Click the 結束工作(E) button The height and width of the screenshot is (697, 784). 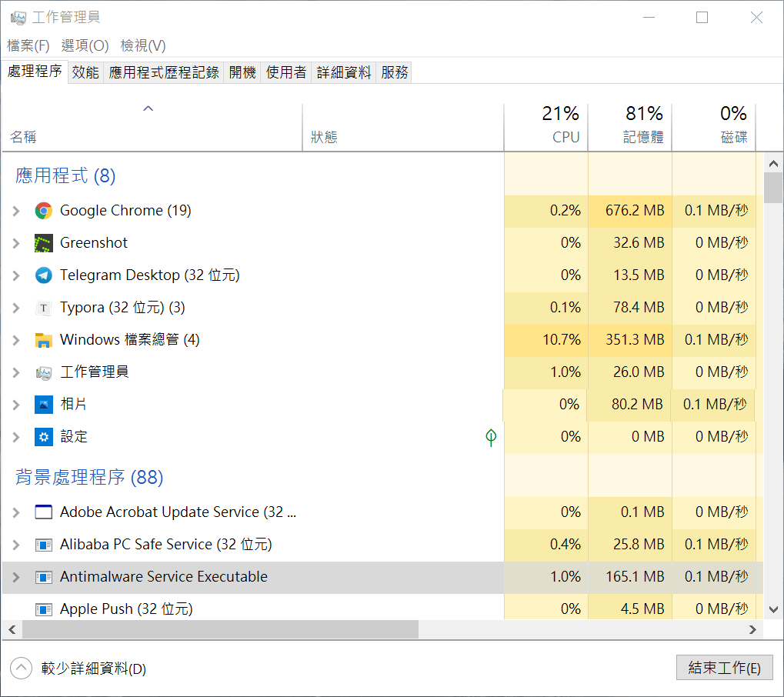click(725, 668)
